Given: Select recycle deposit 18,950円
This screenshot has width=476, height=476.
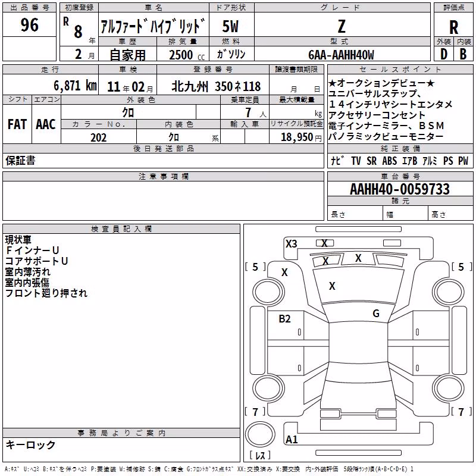Looking at the screenshot, I should tap(301, 137).
